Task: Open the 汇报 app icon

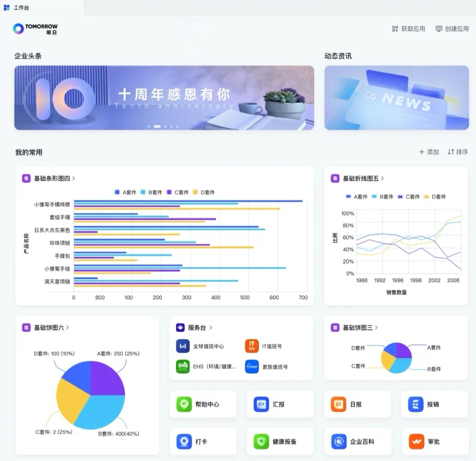Action: (x=261, y=404)
